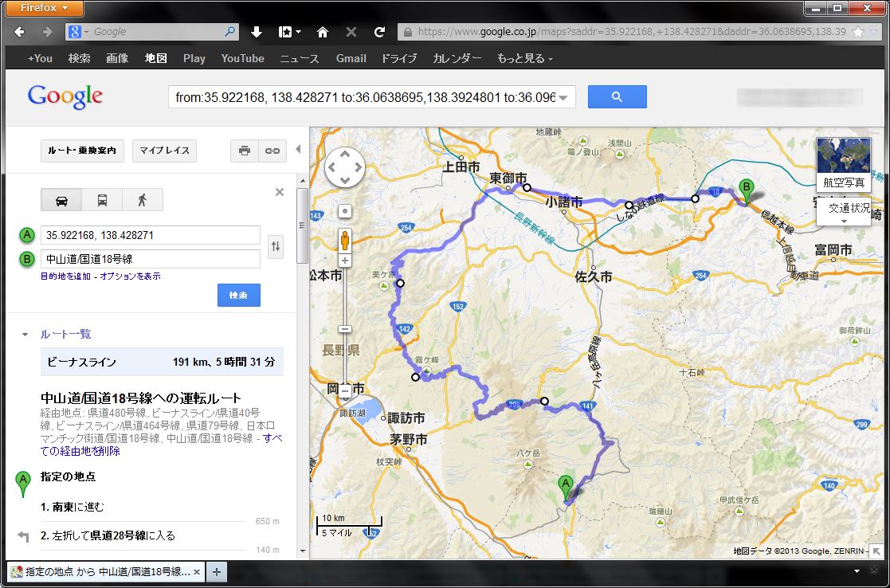The height and width of the screenshot is (588, 890).
Task: Open 画像 in the Google bar
Action: tap(117, 58)
